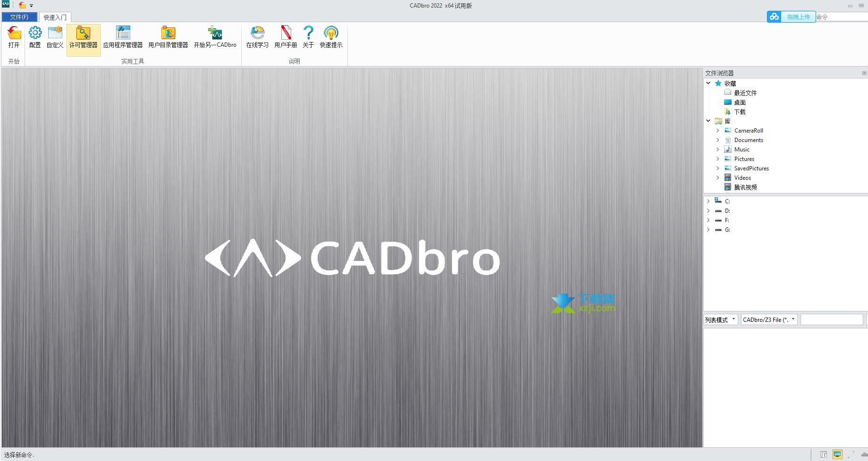Image resolution: width=868 pixels, height=461 pixels.
Task: Open the 文件(F) file menu
Action: [x=19, y=17]
